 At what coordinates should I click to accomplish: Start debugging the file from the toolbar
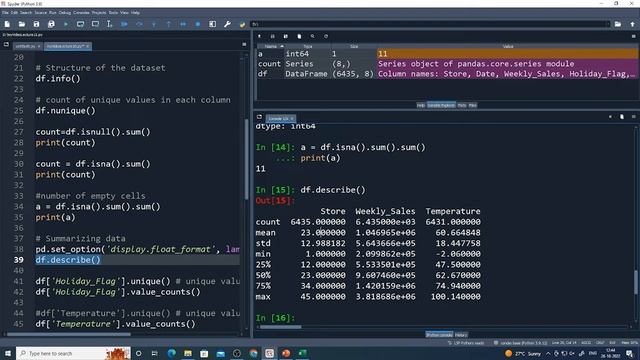124,24
